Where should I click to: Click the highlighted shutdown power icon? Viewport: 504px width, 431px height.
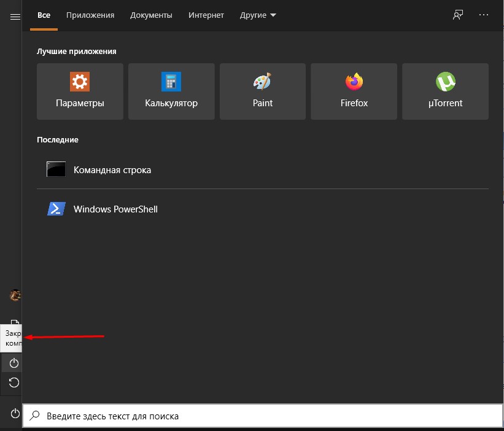pos(14,363)
